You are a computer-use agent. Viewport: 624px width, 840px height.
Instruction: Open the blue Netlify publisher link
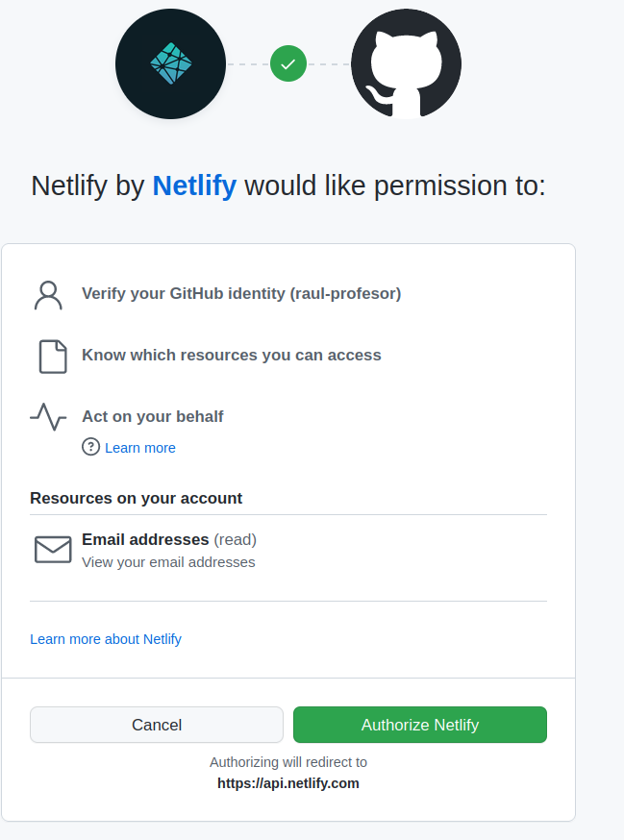pyautogui.click(x=194, y=185)
